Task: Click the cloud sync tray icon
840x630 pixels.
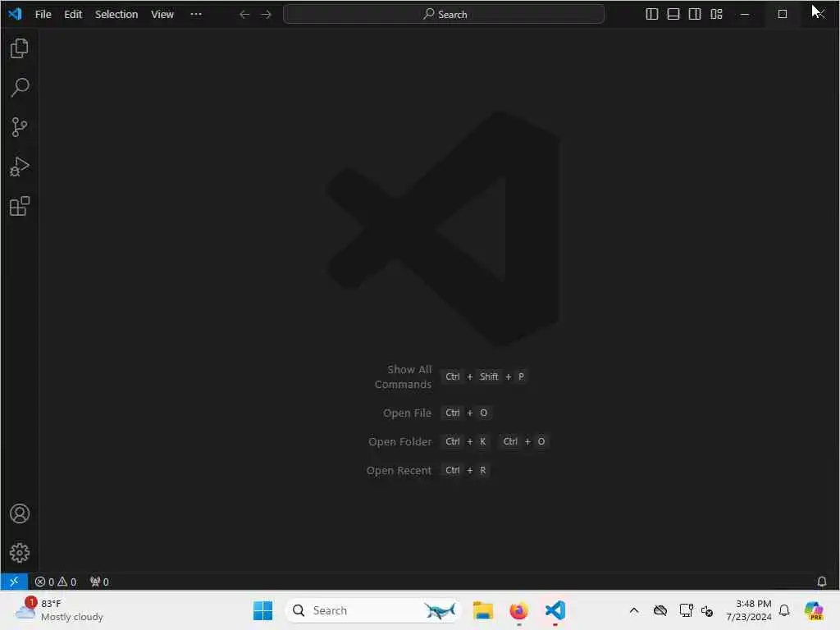Action: (x=660, y=610)
